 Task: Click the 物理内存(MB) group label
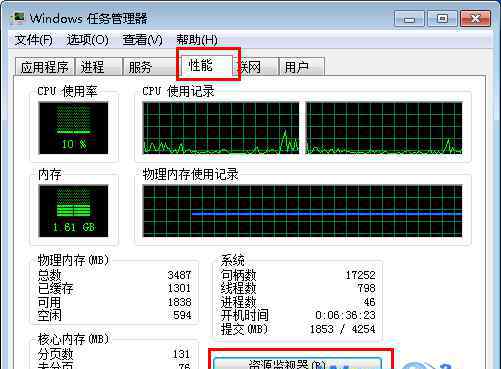(x=73, y=260)
